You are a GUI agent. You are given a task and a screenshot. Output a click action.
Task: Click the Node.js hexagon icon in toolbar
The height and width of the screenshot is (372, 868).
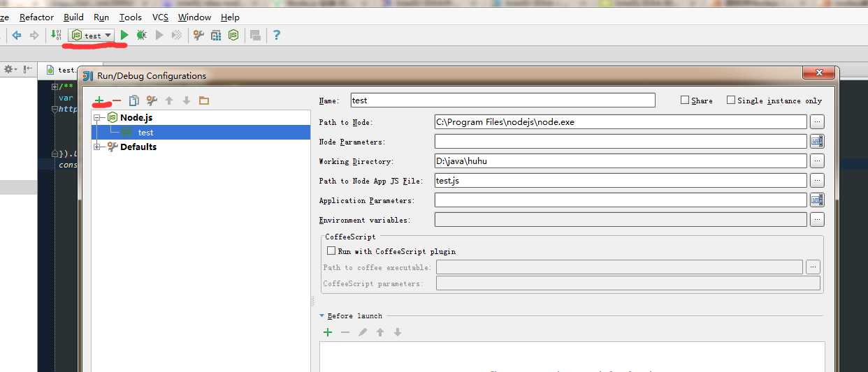[x=233, y=35]
